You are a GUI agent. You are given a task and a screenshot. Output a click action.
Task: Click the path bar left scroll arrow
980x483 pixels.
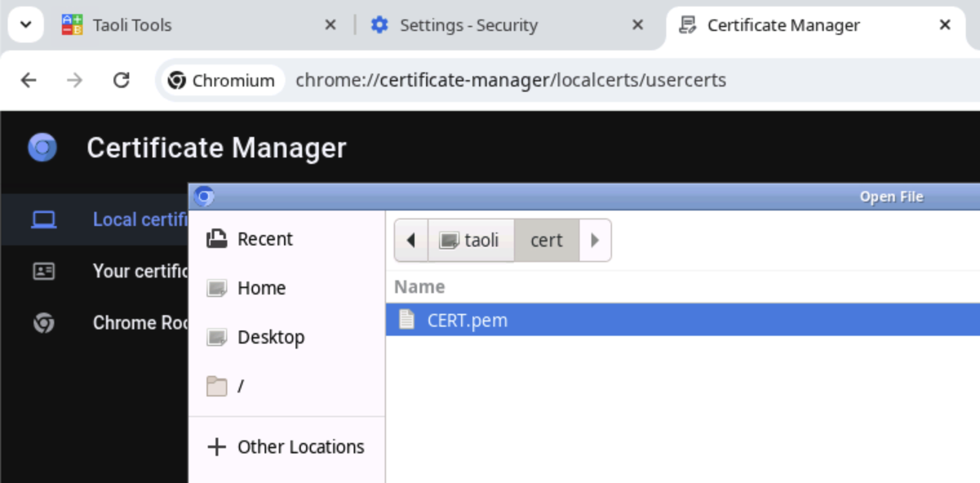[411, 240]
